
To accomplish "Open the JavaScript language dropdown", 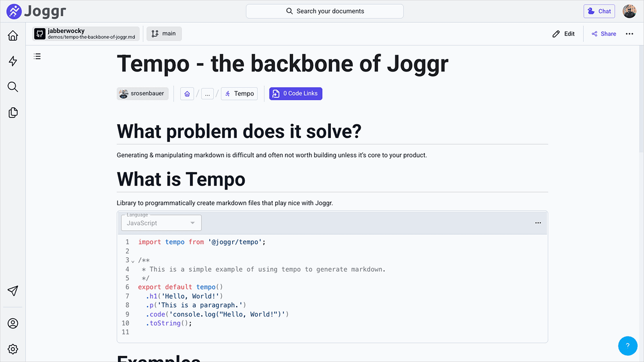I will click(x=161, y=223).
